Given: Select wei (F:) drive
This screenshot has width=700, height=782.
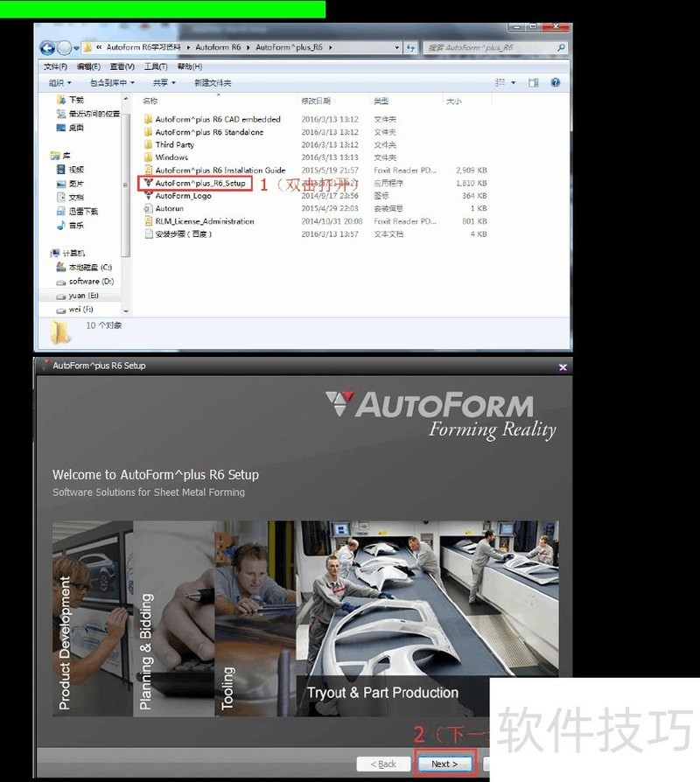Looking at the screenshot, I should tap(75, 309).
